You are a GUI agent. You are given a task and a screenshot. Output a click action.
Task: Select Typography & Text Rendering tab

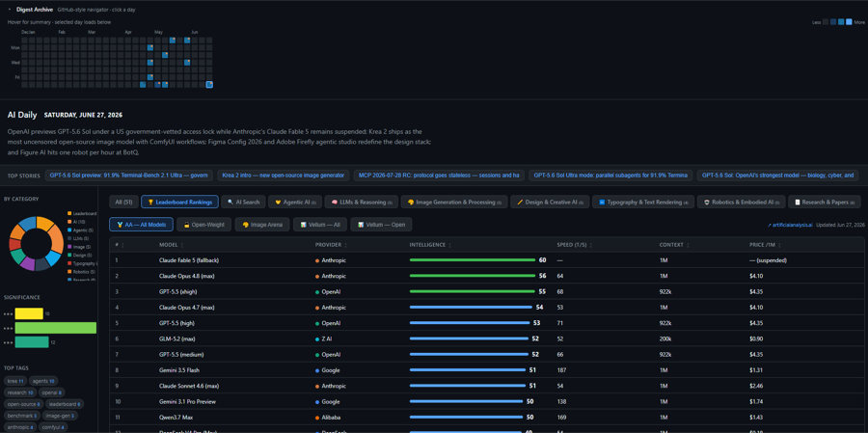(643, 203)
